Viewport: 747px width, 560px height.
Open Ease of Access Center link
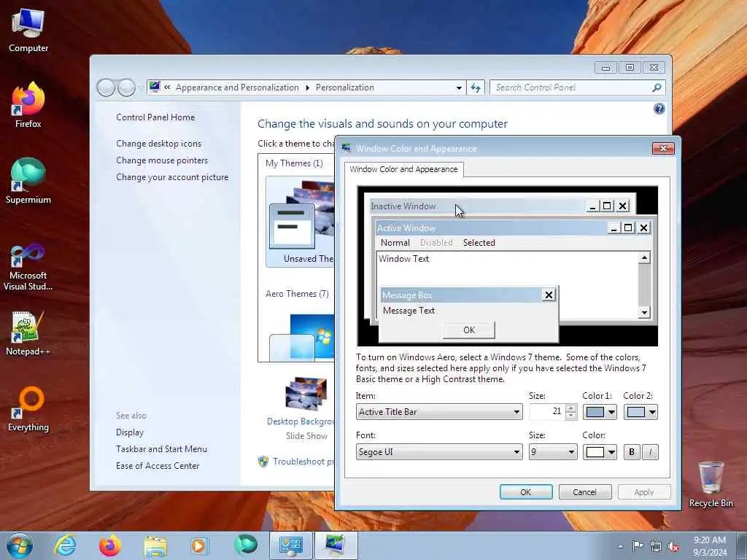coord(158,466)
